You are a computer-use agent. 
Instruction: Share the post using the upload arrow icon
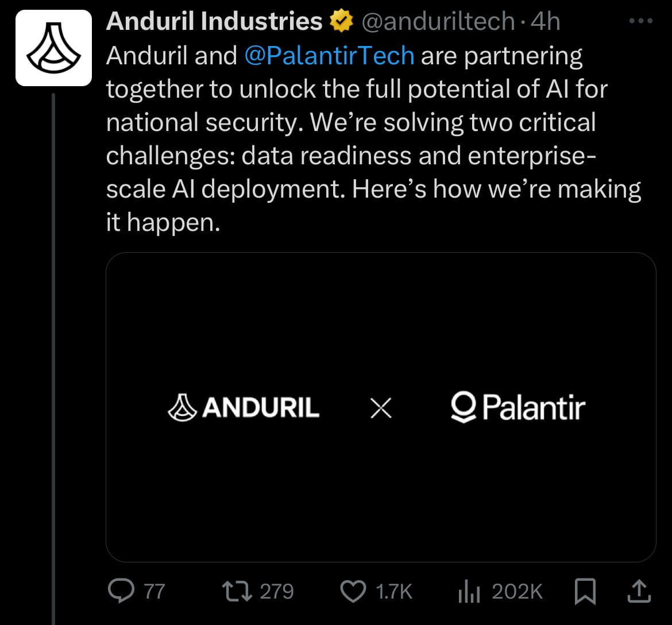(x=639, y=591)
